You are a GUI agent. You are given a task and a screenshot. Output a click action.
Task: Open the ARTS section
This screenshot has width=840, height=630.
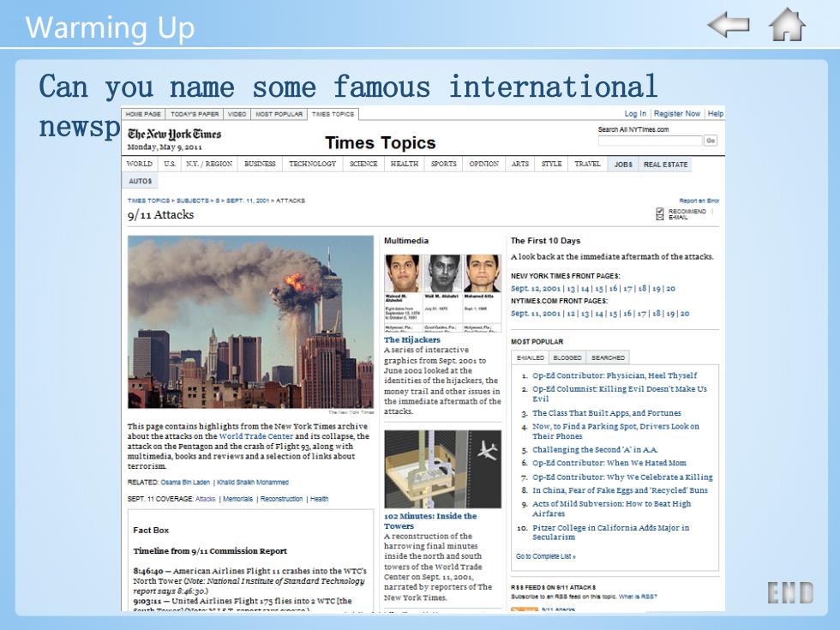click(519, 164)
